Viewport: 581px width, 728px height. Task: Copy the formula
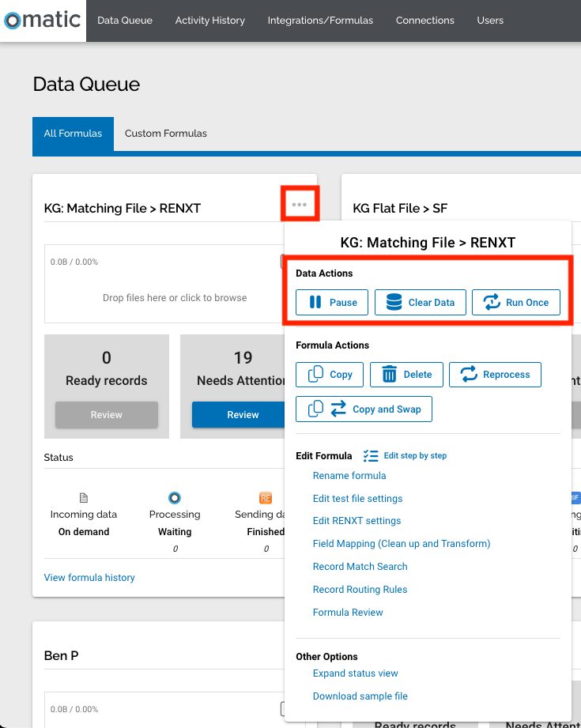coord(329,375)
